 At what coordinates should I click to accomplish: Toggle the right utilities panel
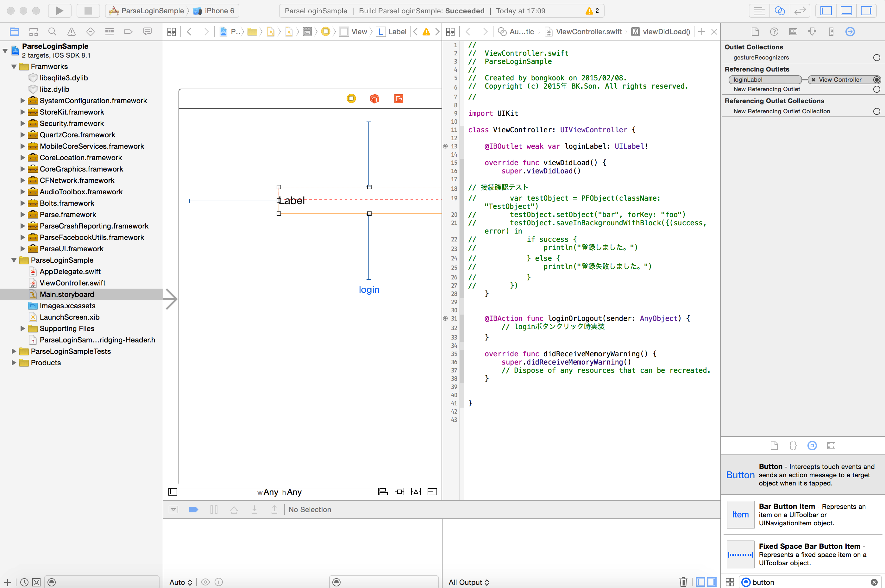(866, 10)
